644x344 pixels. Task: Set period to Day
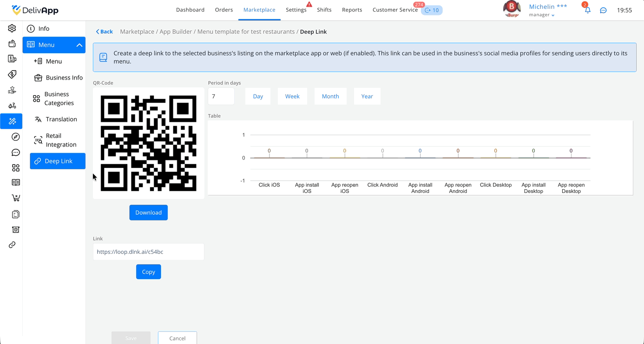258,96
